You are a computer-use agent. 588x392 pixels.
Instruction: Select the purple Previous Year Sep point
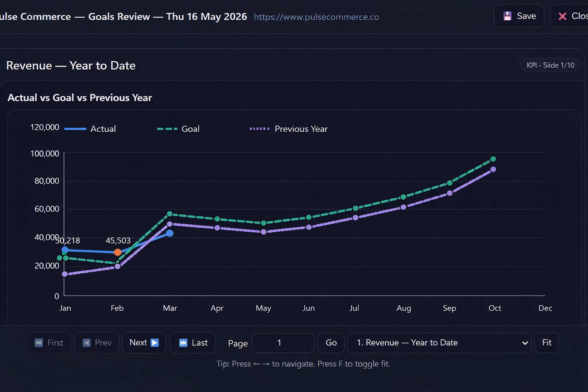point(449,193)
